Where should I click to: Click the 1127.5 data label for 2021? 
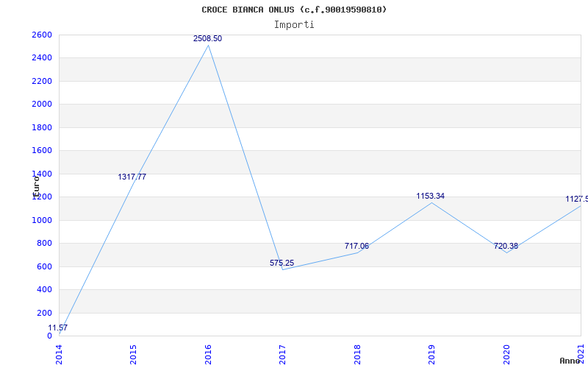pos(577,199)
